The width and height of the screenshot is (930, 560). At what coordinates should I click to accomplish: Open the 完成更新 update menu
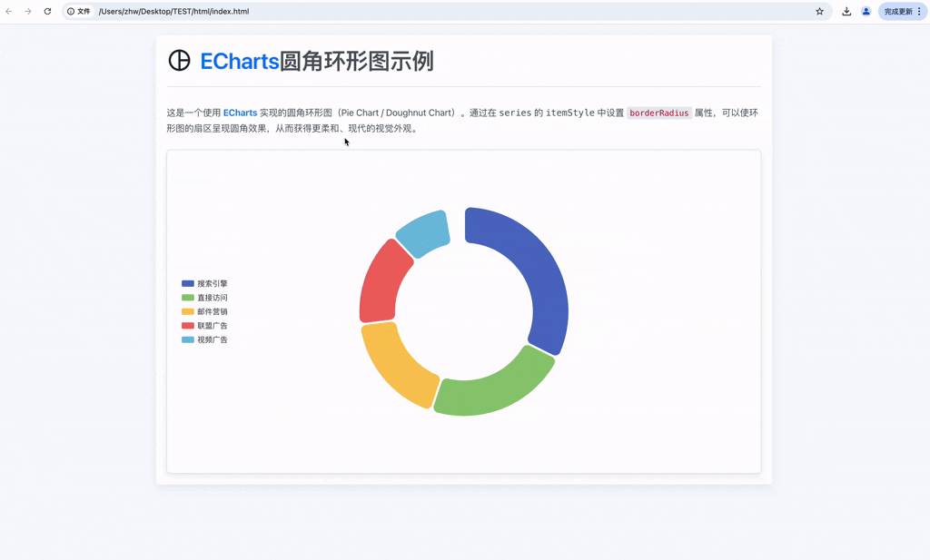898,11
